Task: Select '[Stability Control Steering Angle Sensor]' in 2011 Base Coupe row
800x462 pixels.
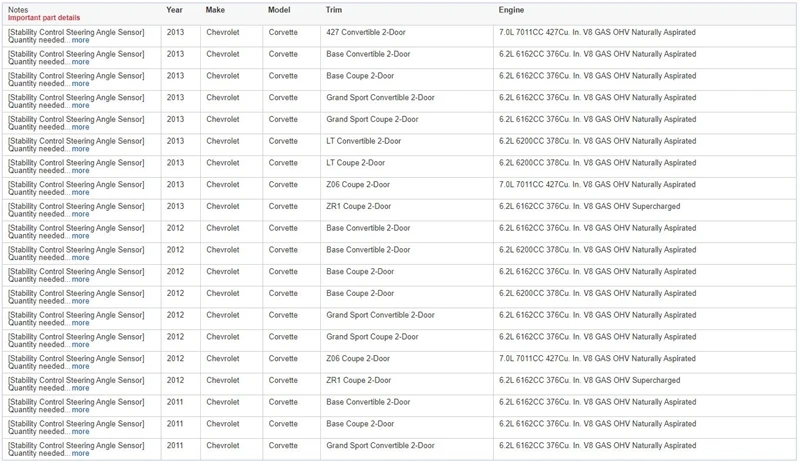Action: (76, 424)
